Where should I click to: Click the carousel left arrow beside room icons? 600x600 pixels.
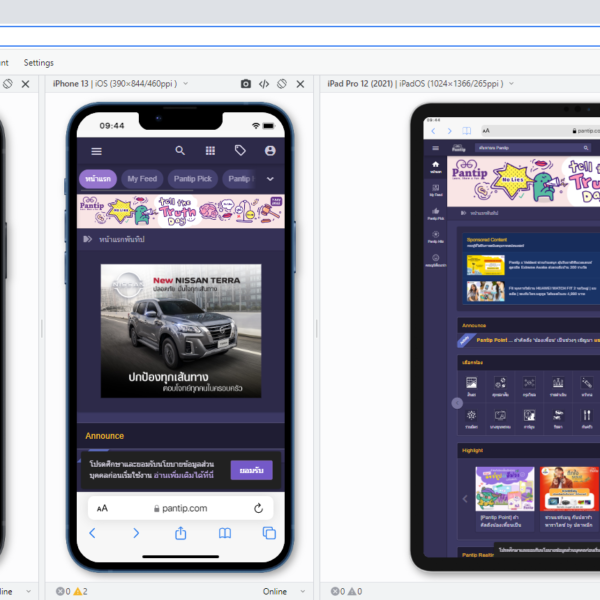[457, 403]
